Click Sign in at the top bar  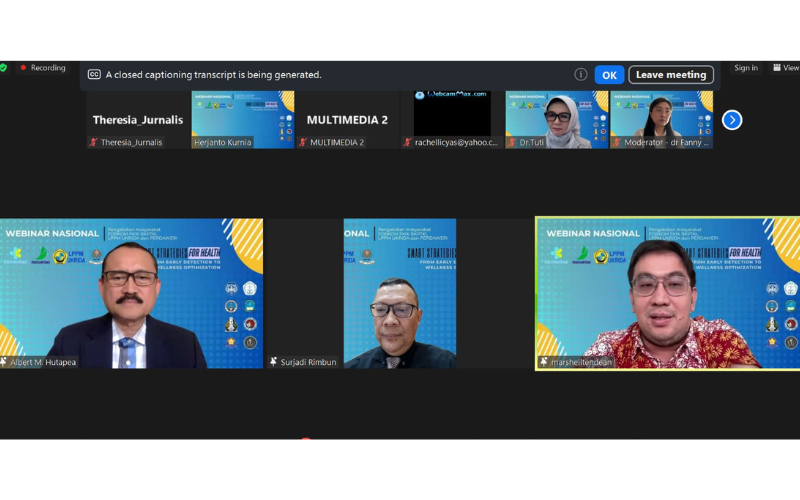point(746,68)
